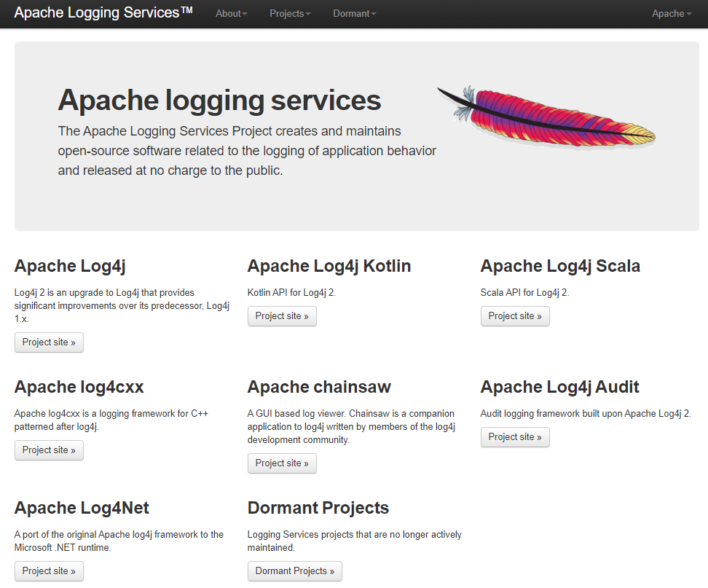Expand the Projects dropdown in navbar
Image resolution: width=708 pixels, height=588 pixels.
click(290, 14)
